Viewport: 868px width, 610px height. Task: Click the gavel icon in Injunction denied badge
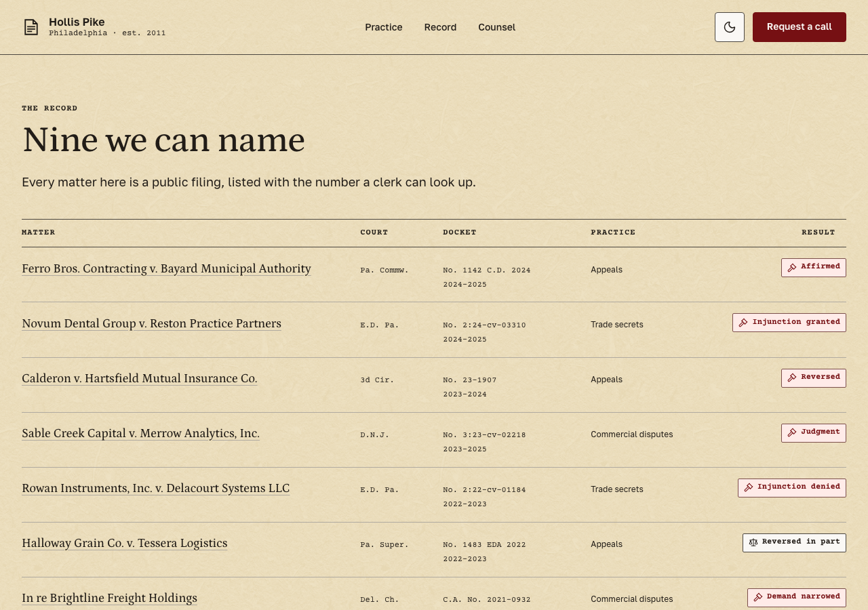coord(749,488)
